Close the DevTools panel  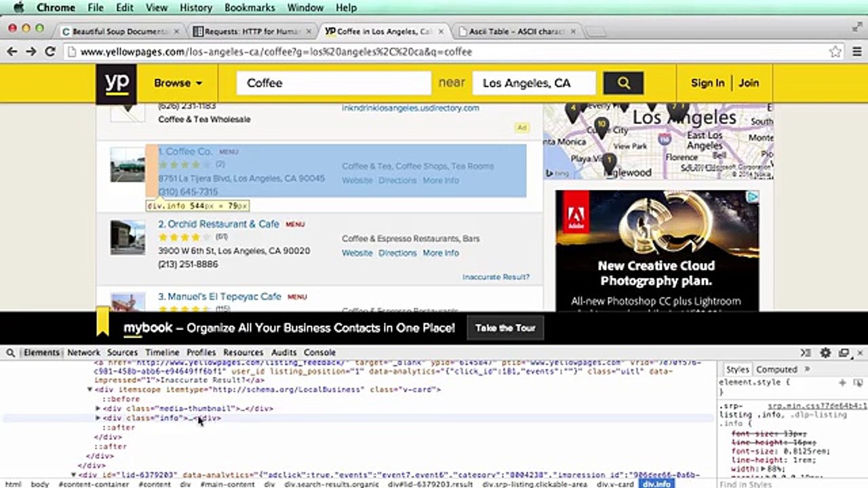coord(861,352)
